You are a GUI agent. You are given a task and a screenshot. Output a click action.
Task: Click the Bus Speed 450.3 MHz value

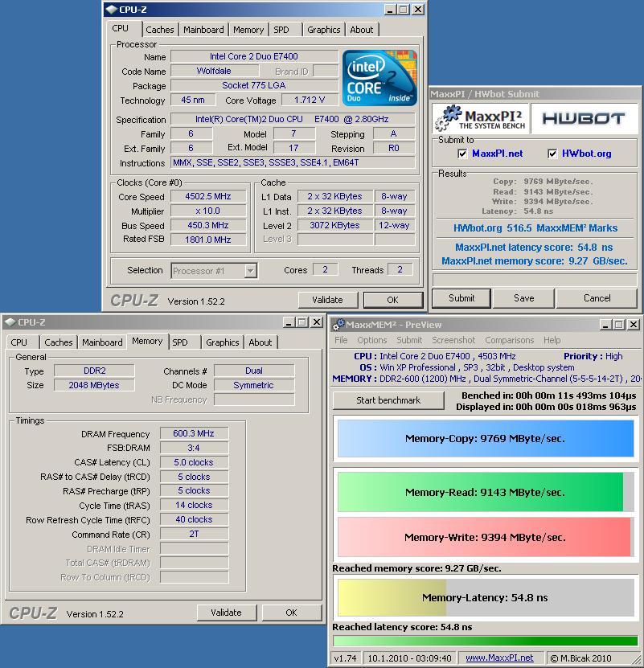tap(208, 225)
